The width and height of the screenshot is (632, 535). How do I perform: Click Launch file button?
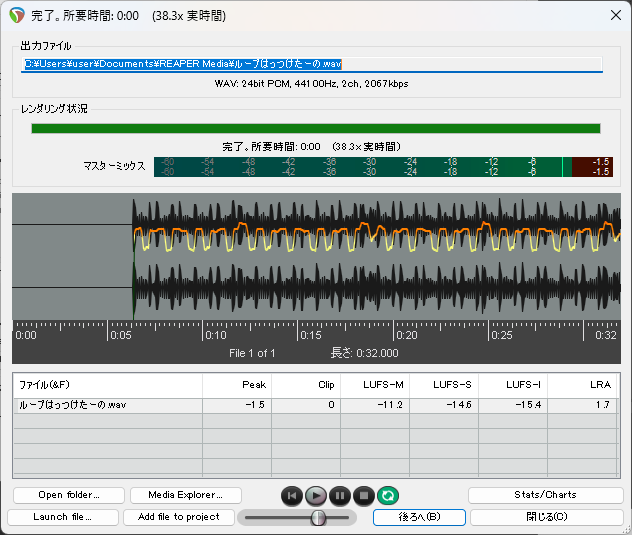62,517
